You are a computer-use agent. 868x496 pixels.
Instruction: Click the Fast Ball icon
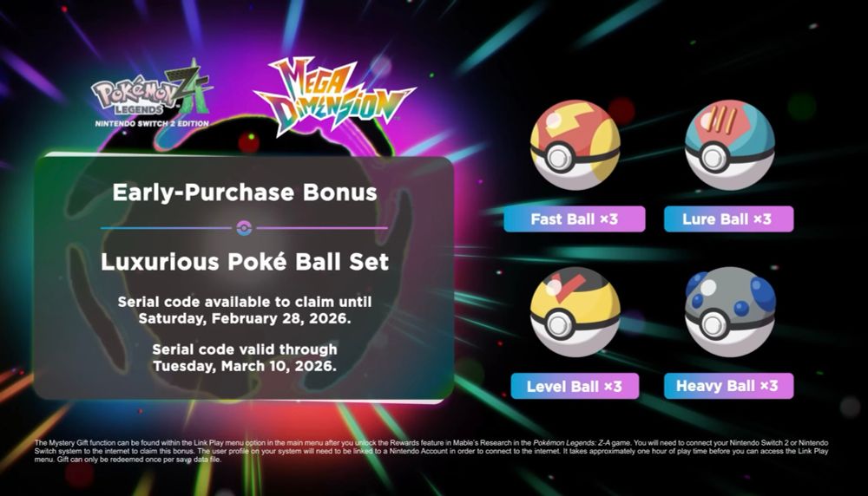coord(575,145)
